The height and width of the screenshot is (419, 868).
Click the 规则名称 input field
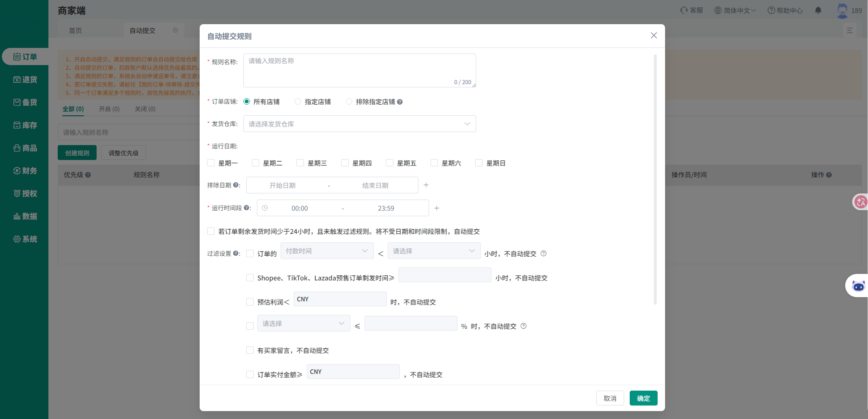[x=359, y=70]
